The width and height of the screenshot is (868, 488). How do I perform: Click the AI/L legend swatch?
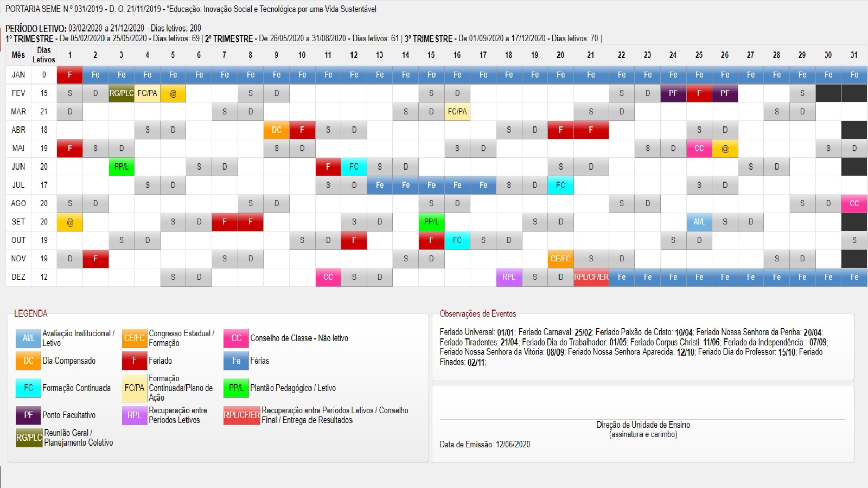click(x=28, y=338)
